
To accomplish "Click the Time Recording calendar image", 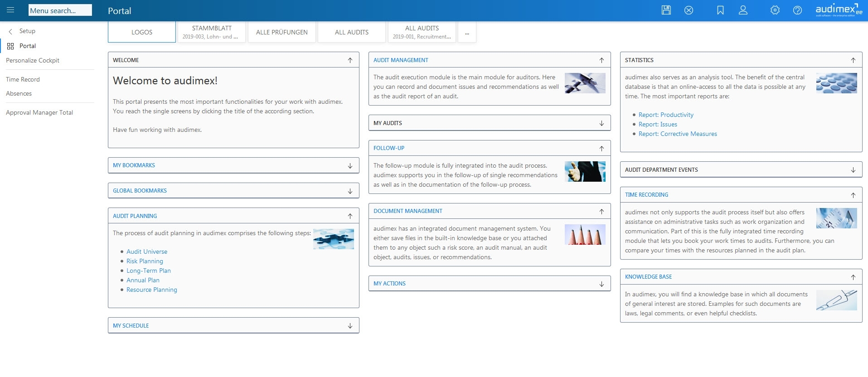I will 836,218.
